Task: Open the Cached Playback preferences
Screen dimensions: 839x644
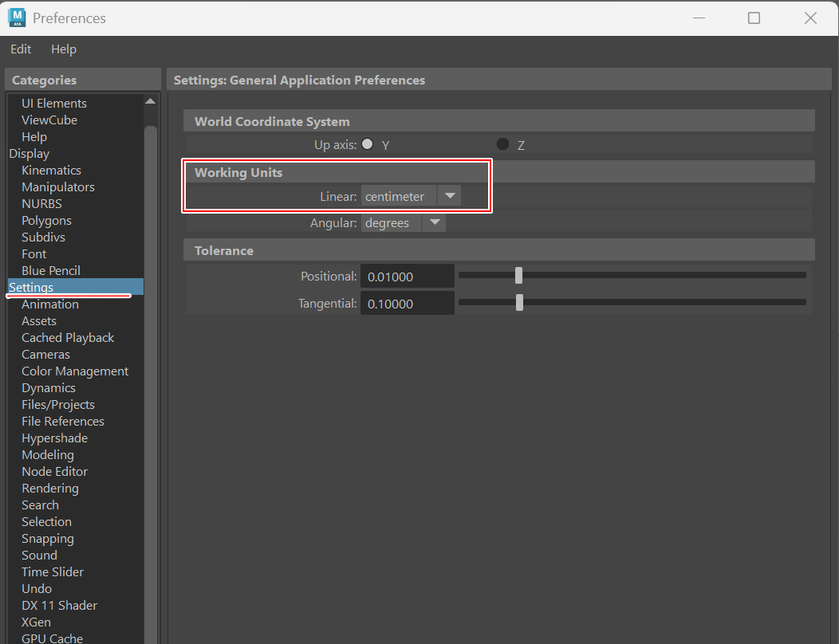Action: click(x=68, y=337)
